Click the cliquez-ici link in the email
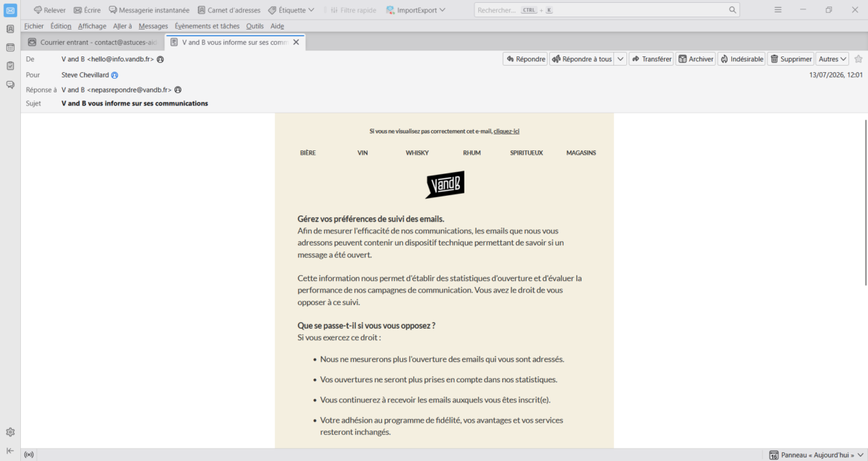The height and width of the screenshot is (461, 868). [x=506, y=131]
